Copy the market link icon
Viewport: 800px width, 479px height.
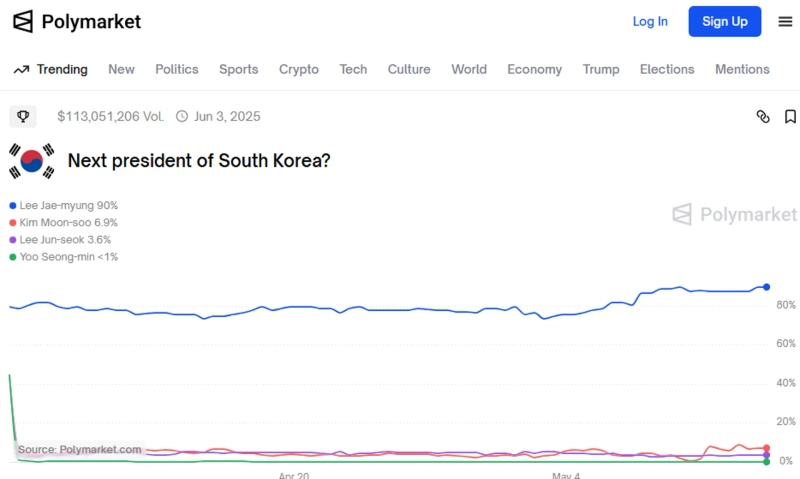[x=763, y=117]
